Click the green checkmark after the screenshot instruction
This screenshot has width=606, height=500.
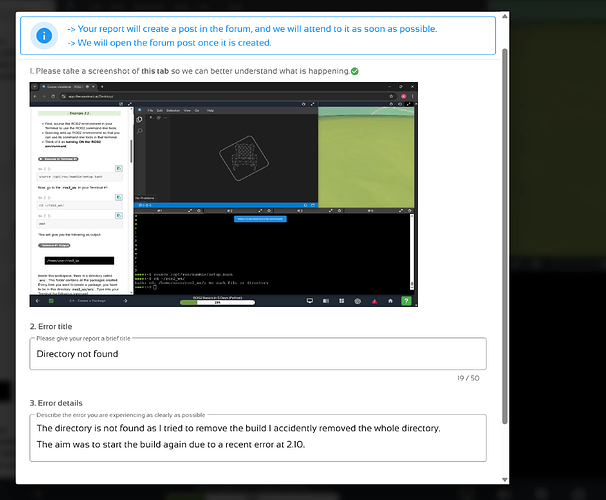pyautogui.click(x=355, y=71)
